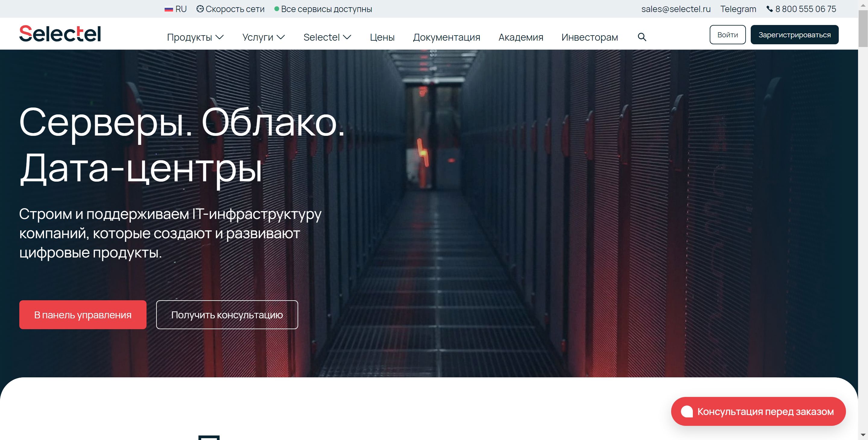The width and height of the screenshot is (868, 440).
Task: Click the sales@selectel.ru email link
Action: (676, 9)
